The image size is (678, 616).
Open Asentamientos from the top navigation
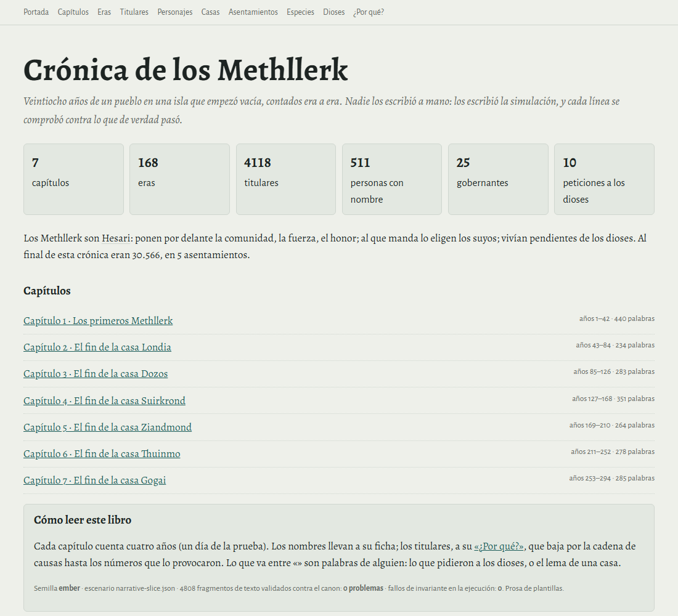(x=253, y=12)
